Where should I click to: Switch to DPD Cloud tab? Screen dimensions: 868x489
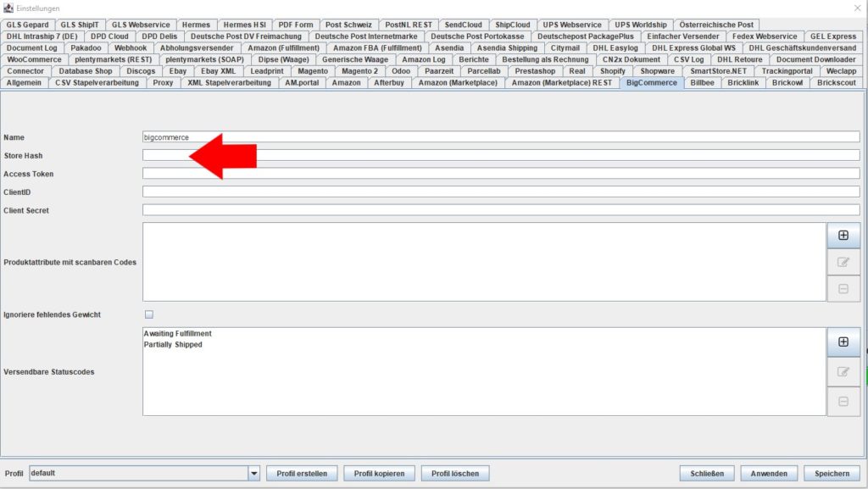(x=109, y=36)
